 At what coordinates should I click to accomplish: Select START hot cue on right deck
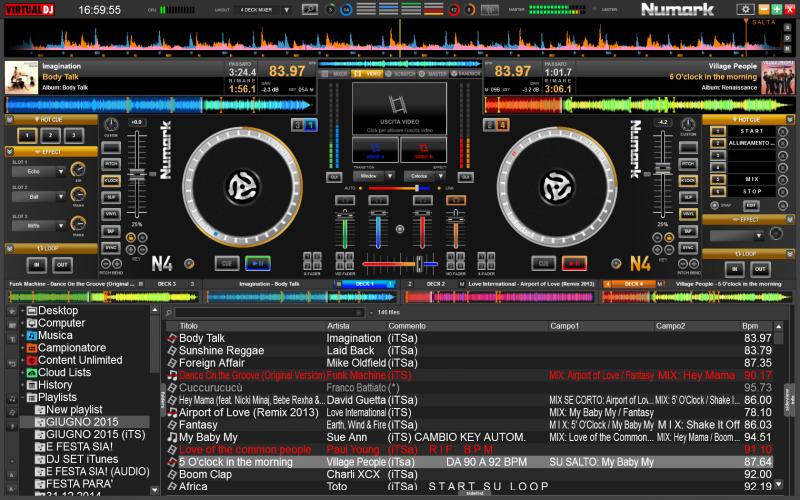751,131
